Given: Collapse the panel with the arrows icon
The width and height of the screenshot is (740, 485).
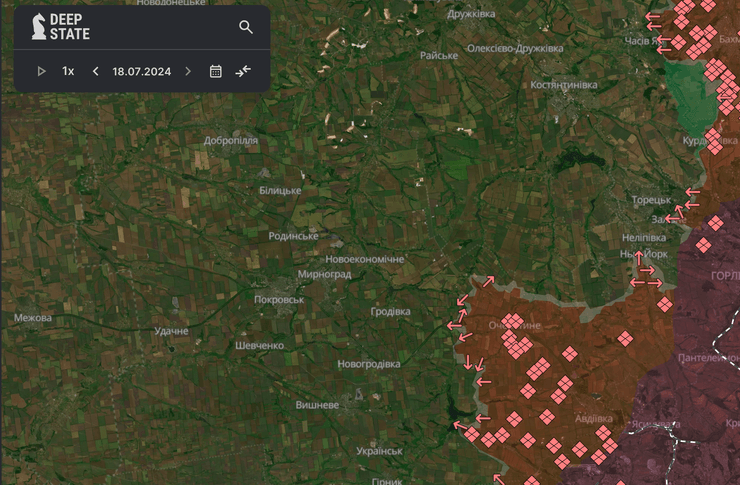Looking at the screenshot, I should tap(244, 71).
